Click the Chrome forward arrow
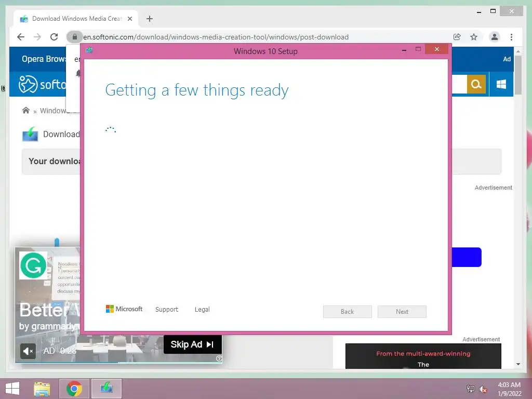The image size is (532, 399). point(37,37)
